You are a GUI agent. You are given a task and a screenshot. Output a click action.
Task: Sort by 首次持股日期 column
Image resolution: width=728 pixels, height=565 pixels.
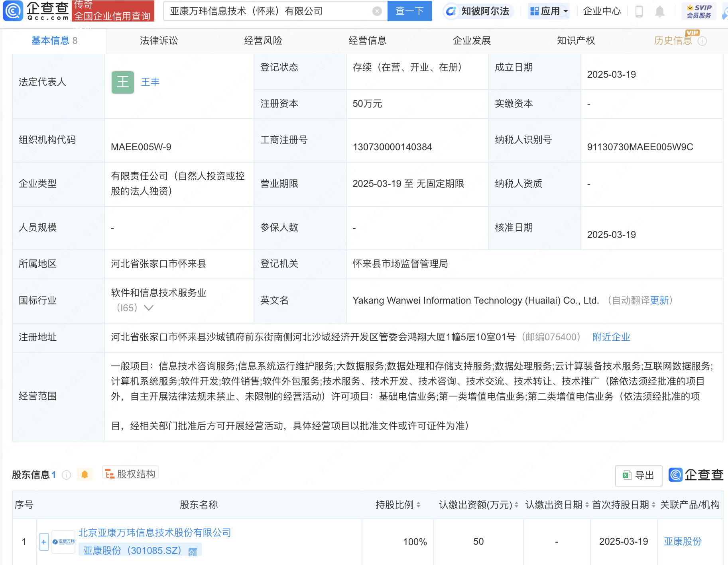tap(653, 505)
